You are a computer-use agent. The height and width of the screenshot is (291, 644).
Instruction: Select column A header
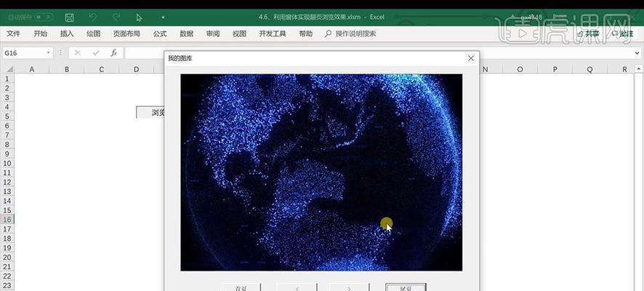32,69
